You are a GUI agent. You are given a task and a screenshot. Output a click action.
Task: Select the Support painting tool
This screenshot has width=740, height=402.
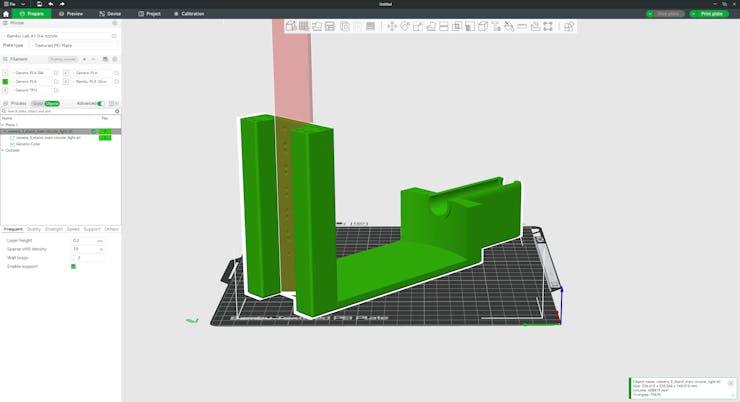coord(470,26)
